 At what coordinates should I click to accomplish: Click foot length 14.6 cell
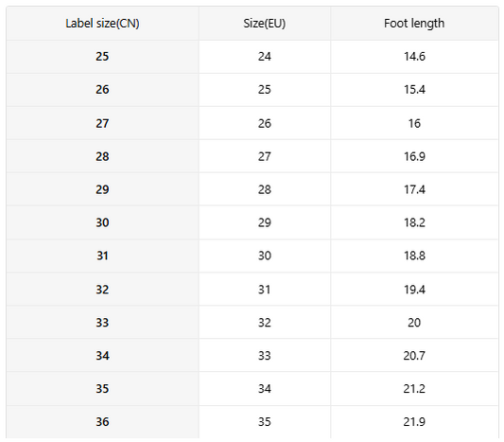tap(414, 57)
